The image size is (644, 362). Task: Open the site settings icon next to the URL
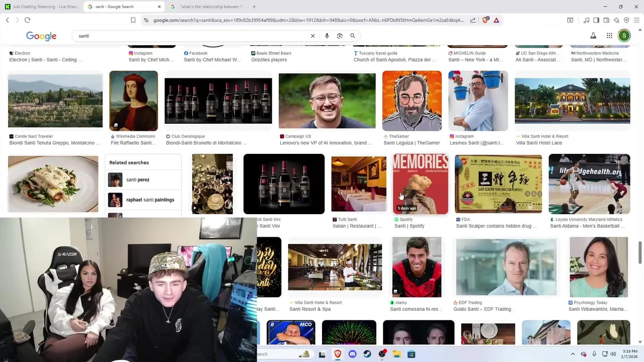pyautogui.click(x=146, y=20)
